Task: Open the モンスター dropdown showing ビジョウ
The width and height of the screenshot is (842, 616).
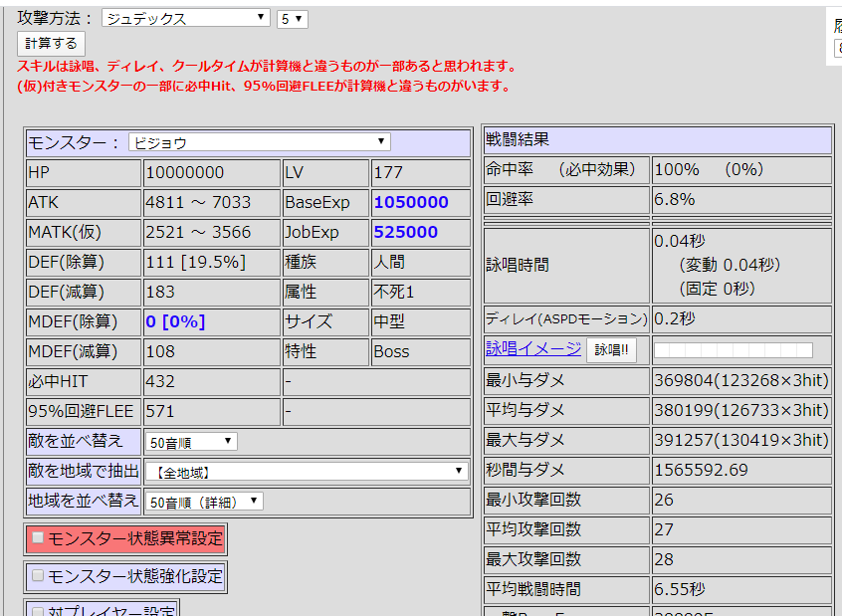Action: (260, 142)
